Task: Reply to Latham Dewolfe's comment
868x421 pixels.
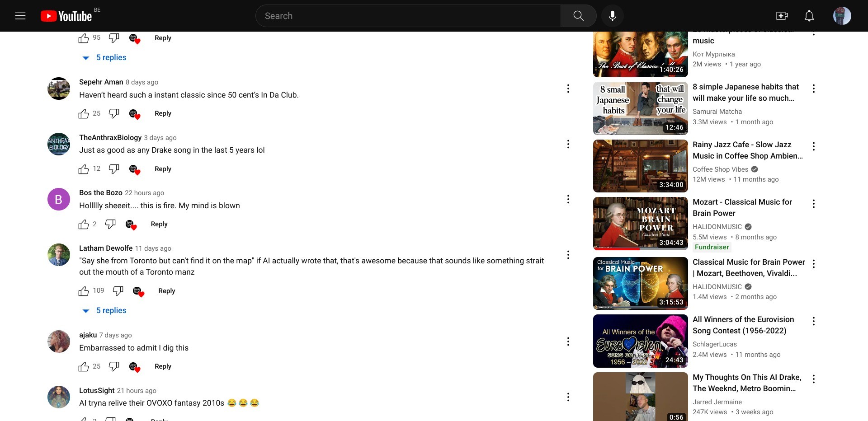Action: [166, 291]
